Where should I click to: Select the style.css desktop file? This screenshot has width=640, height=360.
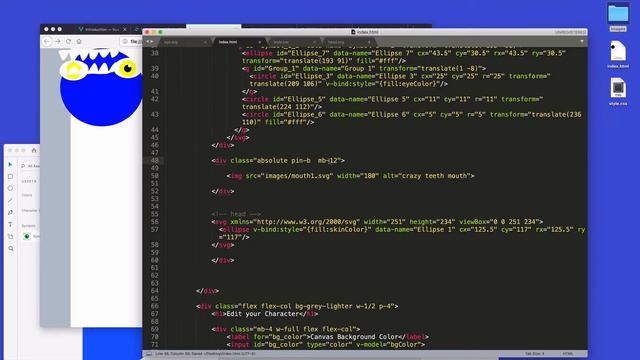click(618, 92)
